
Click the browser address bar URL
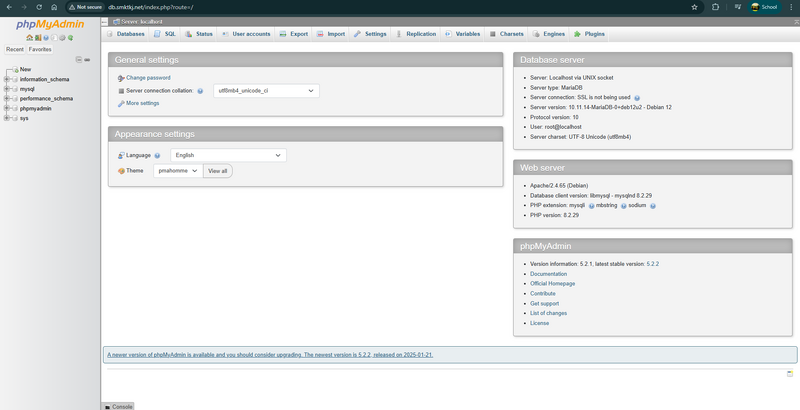[x=150, y=6]
